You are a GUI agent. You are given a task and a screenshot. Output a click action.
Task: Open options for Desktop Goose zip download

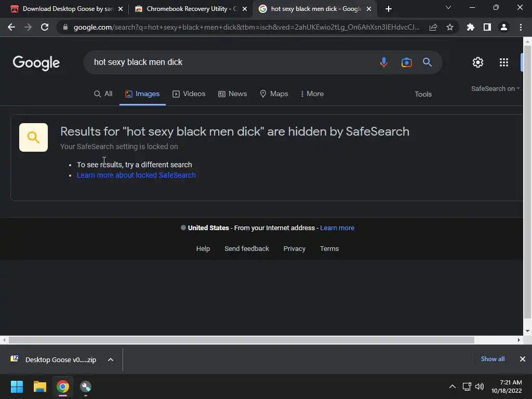tap(111, 360)
